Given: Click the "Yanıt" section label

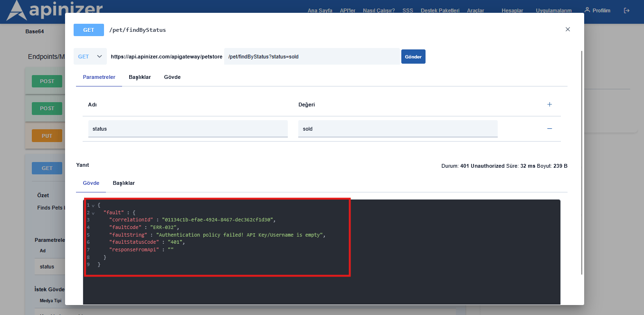Looking at the screenshot, I should (83, 165).
